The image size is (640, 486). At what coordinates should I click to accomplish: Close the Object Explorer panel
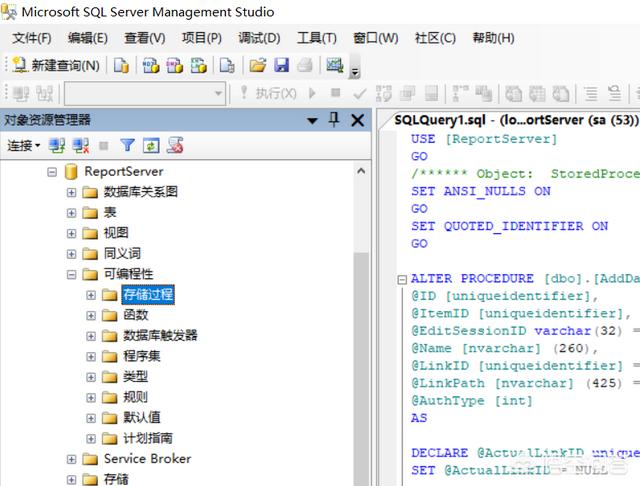358,120
